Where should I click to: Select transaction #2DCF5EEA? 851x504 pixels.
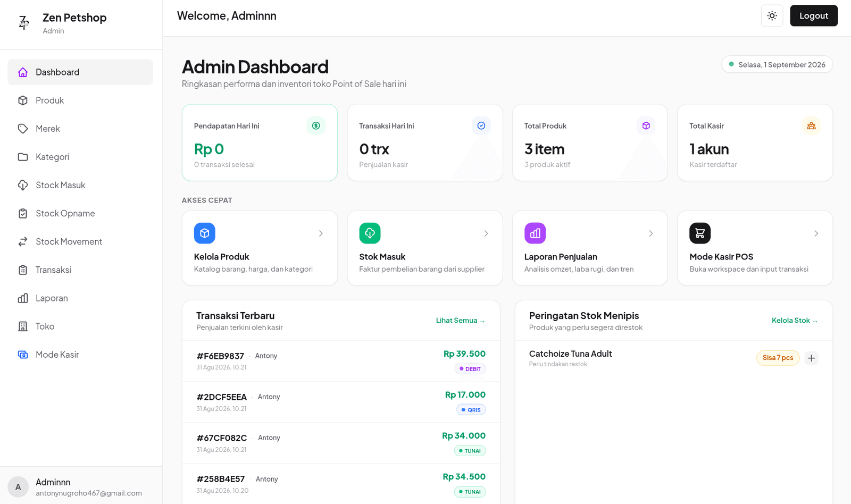click(222, 397)
